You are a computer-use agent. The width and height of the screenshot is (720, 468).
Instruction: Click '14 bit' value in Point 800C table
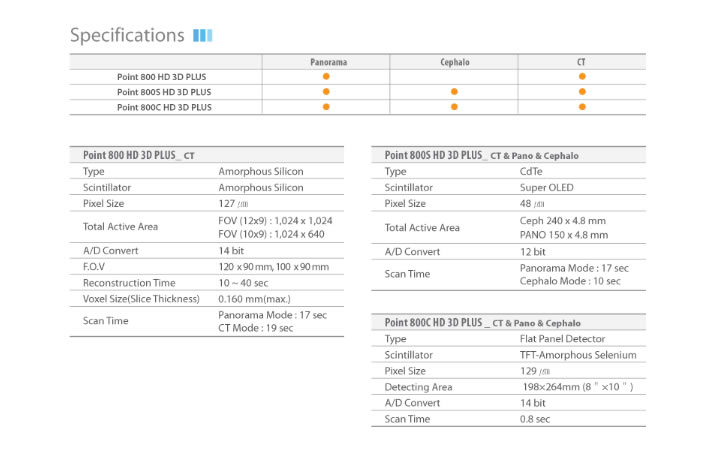point(533,403)
